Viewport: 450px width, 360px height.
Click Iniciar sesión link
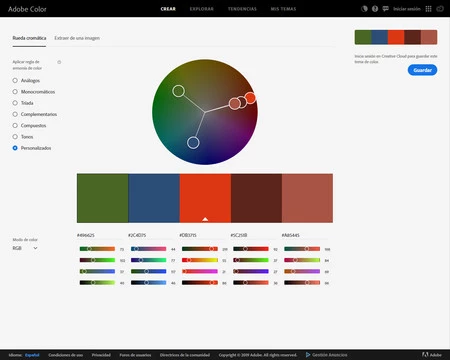coord(407,9)
